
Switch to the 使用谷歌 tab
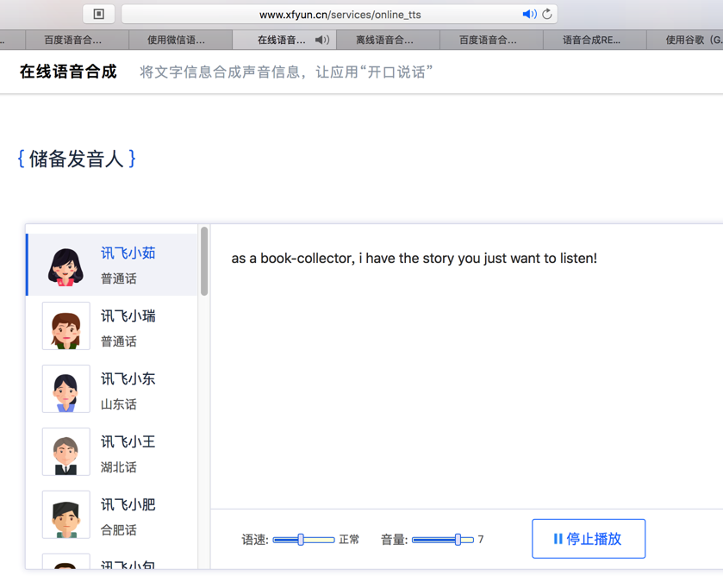coord(685,41)
